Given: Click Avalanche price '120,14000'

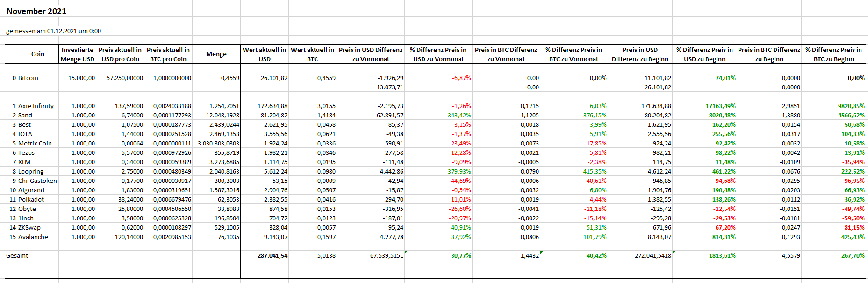Looking at the screenshot, I should click(129, 237).
